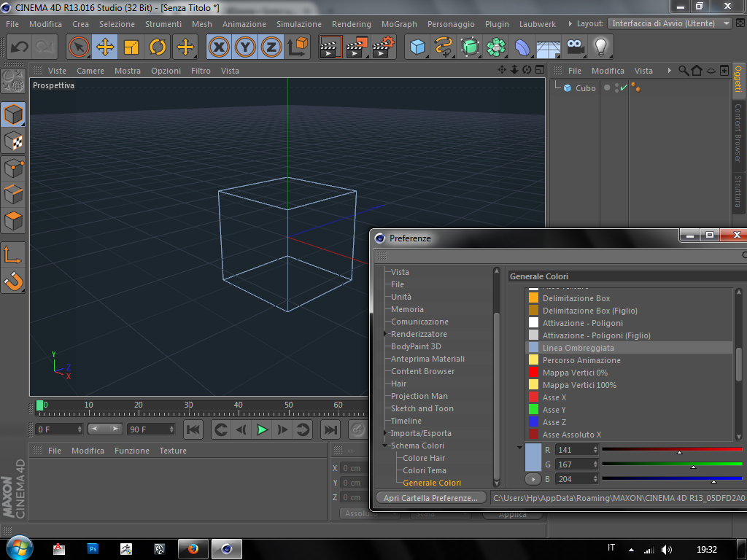Expand the Renderizzatore preferences tree item
This screenshot has width=747, height=560.
coord(385,334)
